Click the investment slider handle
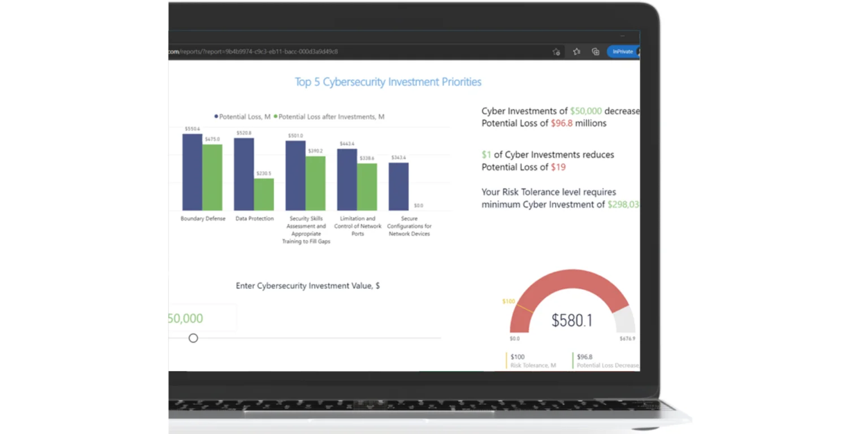 tap(193, 338)
